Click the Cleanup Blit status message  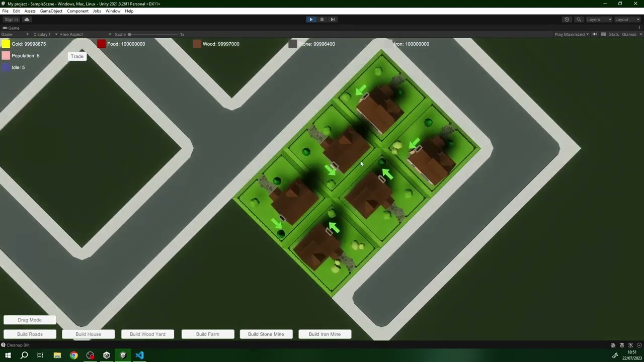18,345
